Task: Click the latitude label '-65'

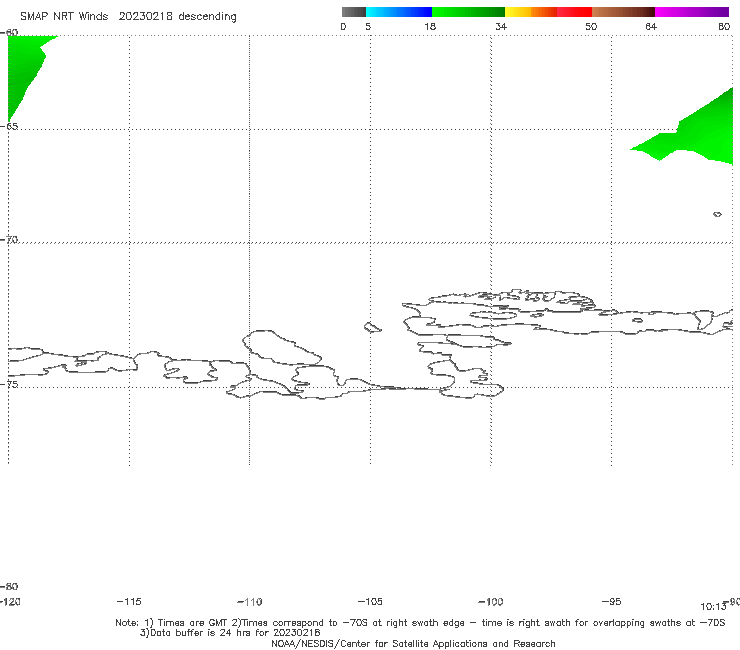Action: [x=9, y=127]
